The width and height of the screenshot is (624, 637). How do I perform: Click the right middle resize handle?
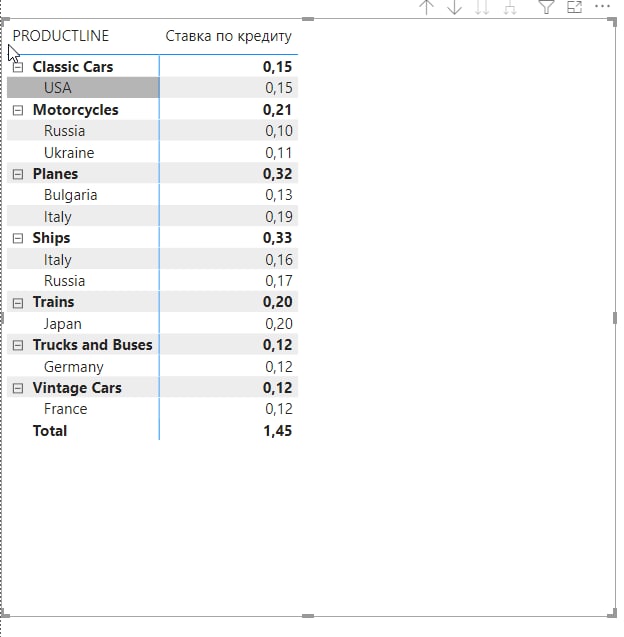click(615, 318)
